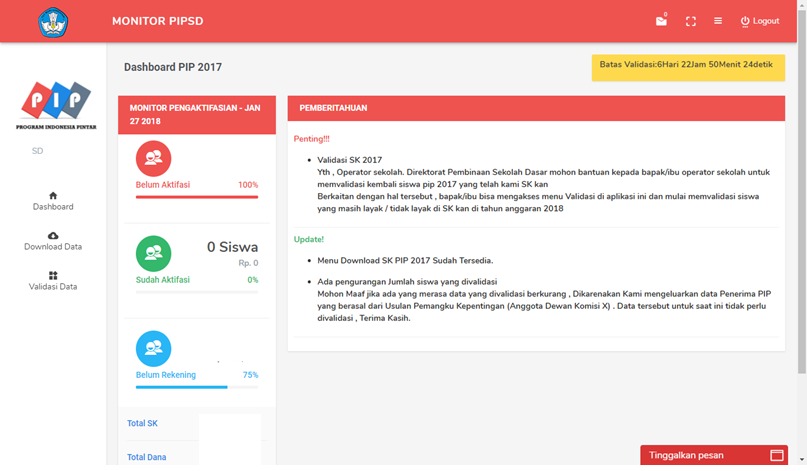The width and height of the screenshot is (807, 471).
Task: Open the Validasi Data menu item
Action: tap(53, 281)
